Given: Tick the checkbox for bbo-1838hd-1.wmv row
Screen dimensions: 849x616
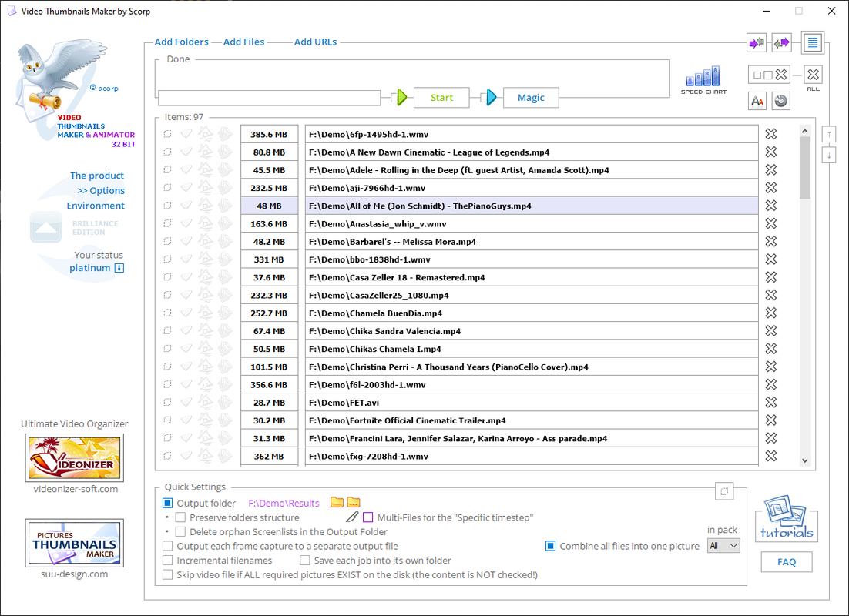Looking at the screenshot, I should click(x=167, y=259).
